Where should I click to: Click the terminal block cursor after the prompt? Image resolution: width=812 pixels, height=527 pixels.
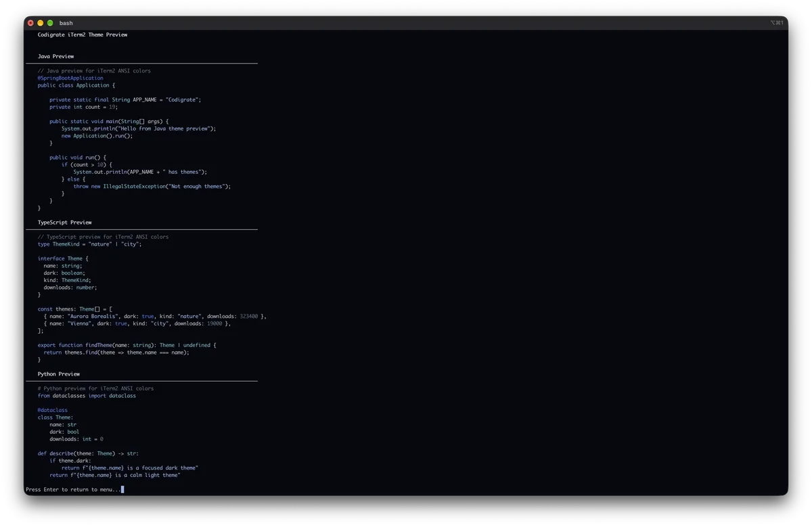click(x=122, y=489)
